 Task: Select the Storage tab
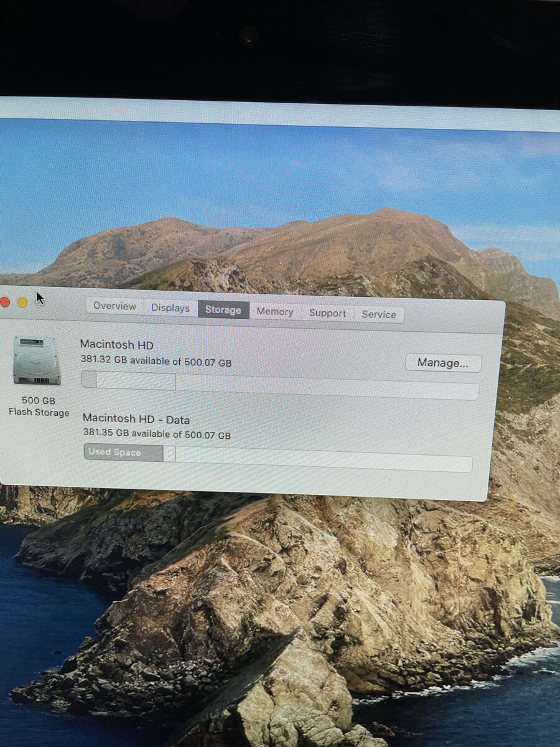coord(223,310)
